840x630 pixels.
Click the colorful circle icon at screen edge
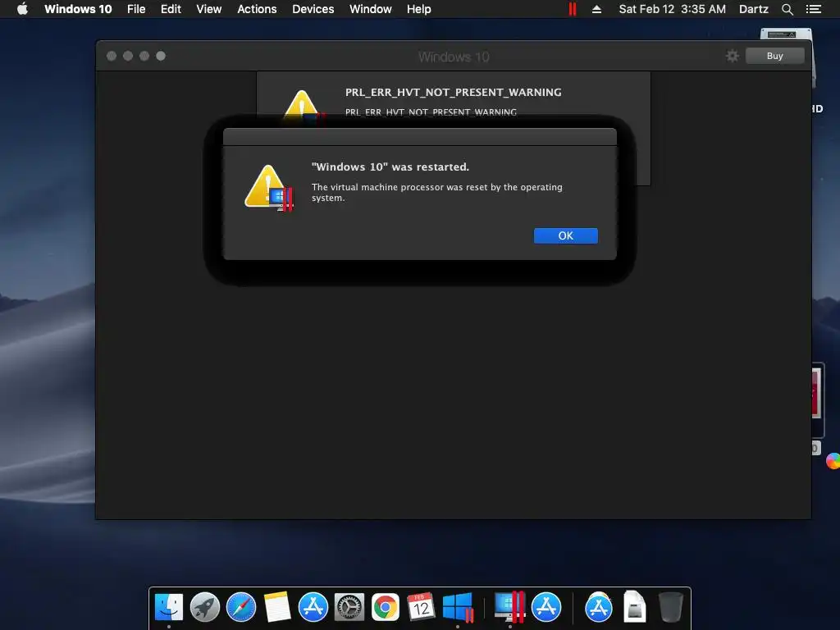833,461
